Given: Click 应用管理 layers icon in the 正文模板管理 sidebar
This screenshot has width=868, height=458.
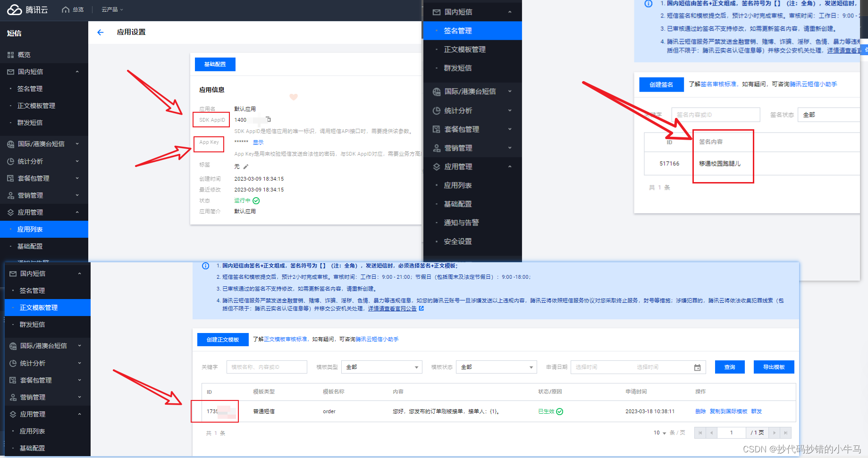Looking at the screenshot, I should pyautogui.click(x=13, y=414).
